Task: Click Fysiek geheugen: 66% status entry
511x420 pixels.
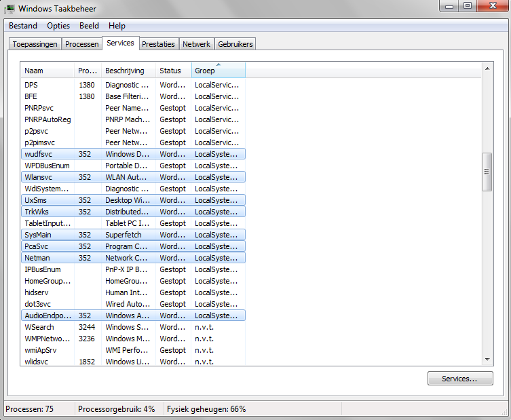Action: (x=206, y=409)
